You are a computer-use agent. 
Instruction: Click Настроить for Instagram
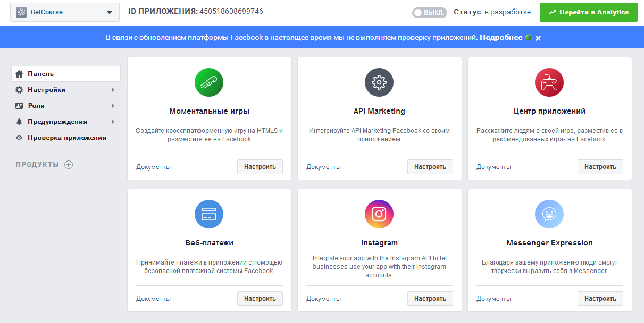tap(430, 299)
